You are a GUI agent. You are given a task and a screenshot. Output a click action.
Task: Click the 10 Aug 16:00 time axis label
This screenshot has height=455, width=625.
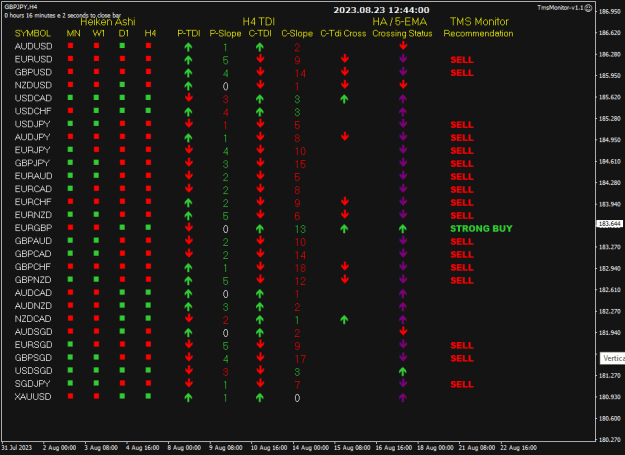pyautogui.click(x=269, y=448)
